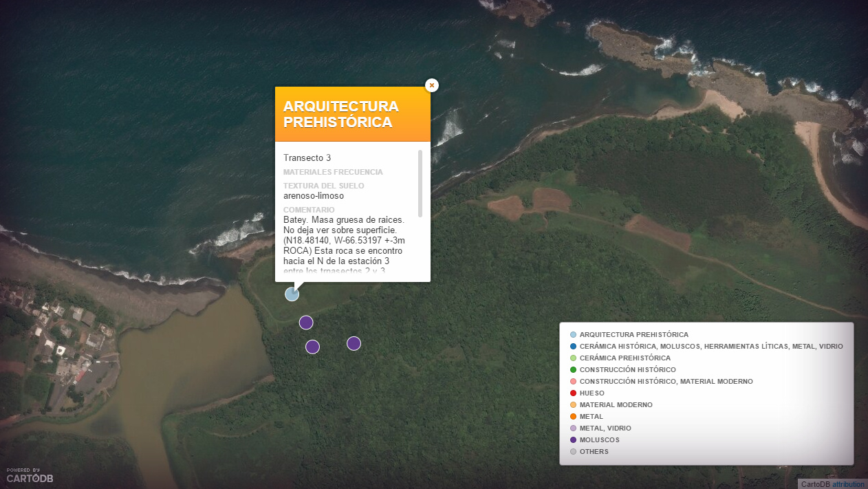Viewport: 868px width, 489px height.
Task: Select the dark blue Cerámica Histórica legend dot
Action: tap(573, 346)
